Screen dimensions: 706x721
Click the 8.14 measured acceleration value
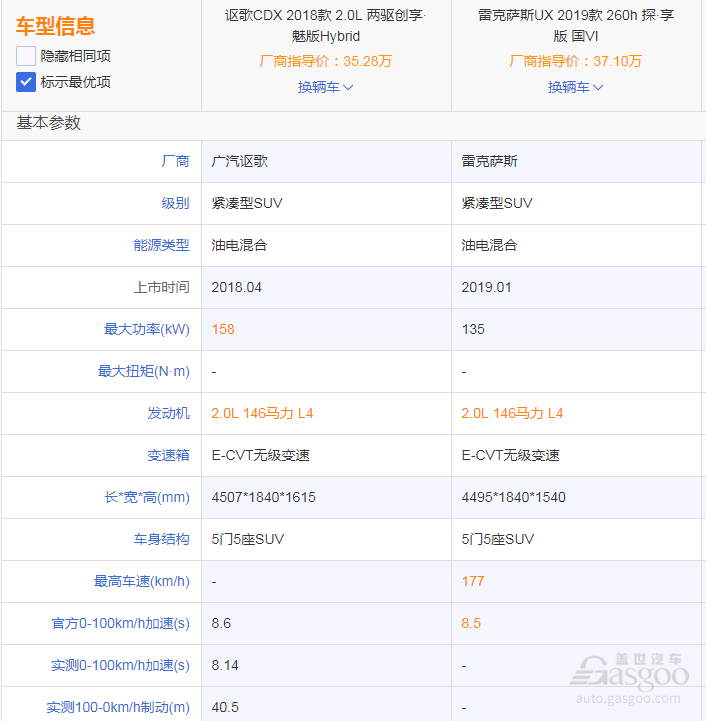click(x=225, y=665)
